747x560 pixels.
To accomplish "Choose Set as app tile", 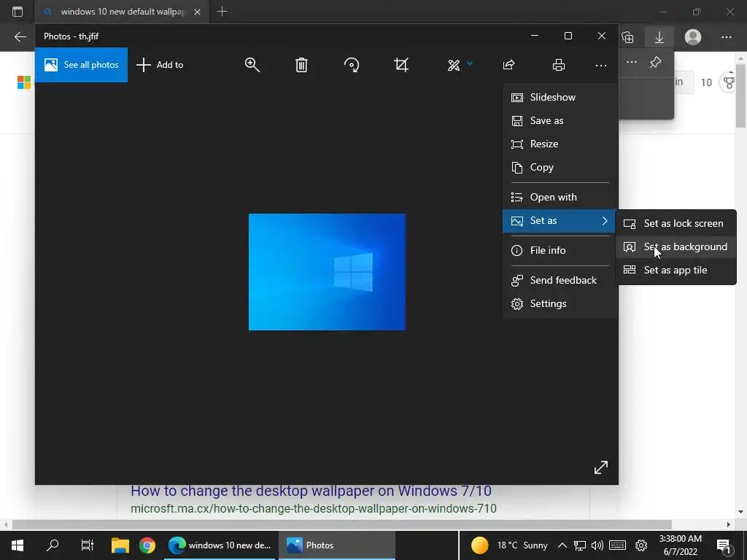I will tap(676, 270).
